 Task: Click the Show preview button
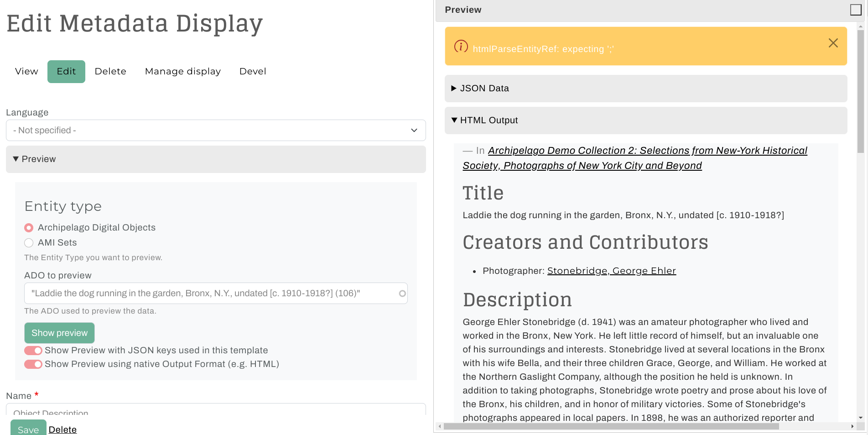pyautogui.click(x=59, y=333)
